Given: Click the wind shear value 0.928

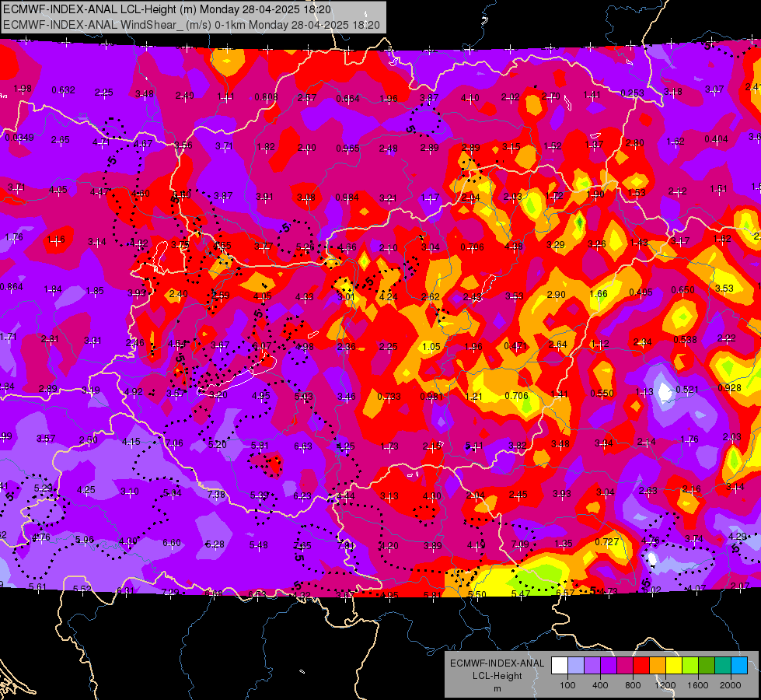Looking at the screenshot, I should pos(729,387).
